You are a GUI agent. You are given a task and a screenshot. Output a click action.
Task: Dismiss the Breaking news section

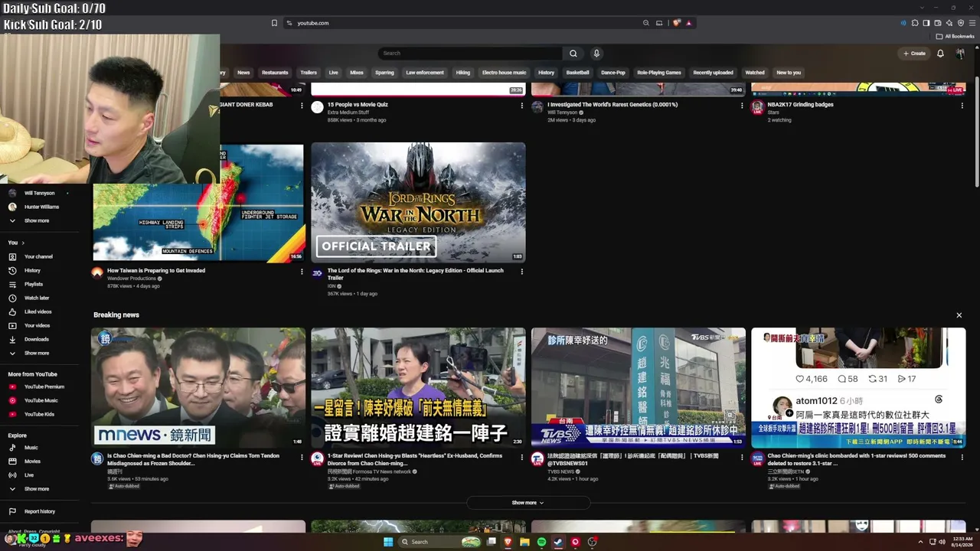(x=959, y=315)
